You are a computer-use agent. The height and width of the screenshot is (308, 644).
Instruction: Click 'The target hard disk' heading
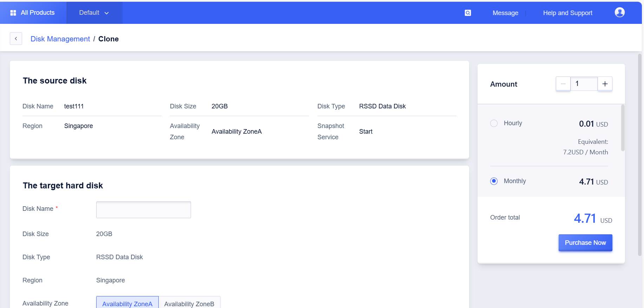coord(63,186)
